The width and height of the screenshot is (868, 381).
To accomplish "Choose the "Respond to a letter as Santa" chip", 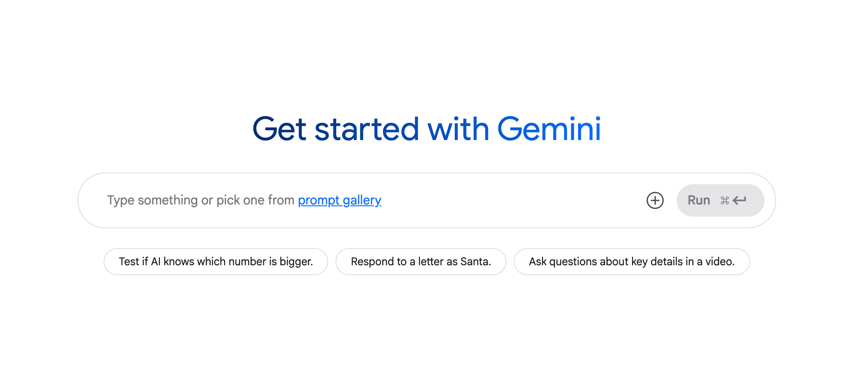I will pyautogui.click(x=421, y=262).
